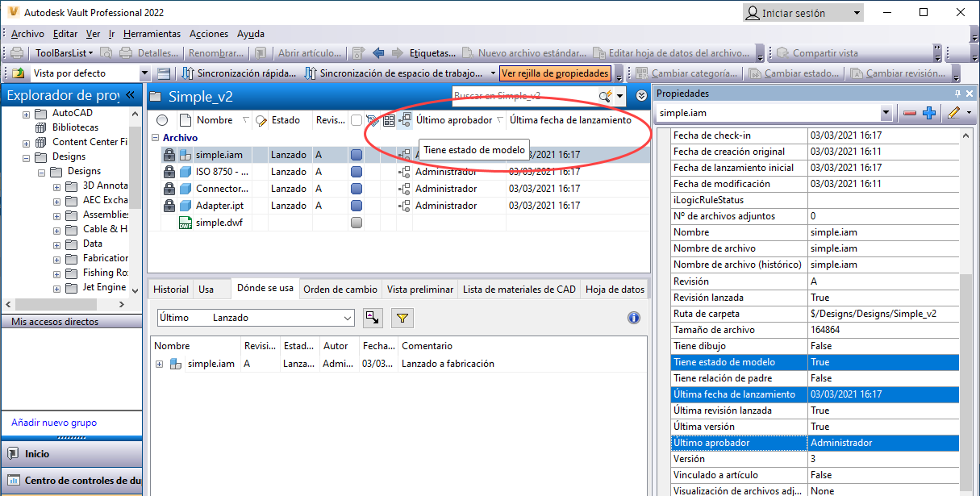The height and width of the screenshot is (496, 980).
Task: Click the Etiquetas... toolbar button
Action: tap(432, 53)
